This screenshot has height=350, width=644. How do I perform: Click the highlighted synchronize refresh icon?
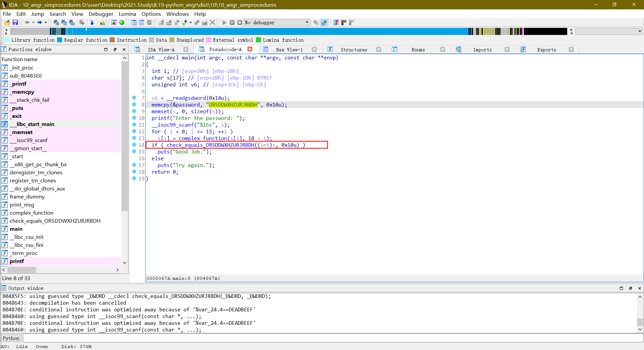[324, 23]
